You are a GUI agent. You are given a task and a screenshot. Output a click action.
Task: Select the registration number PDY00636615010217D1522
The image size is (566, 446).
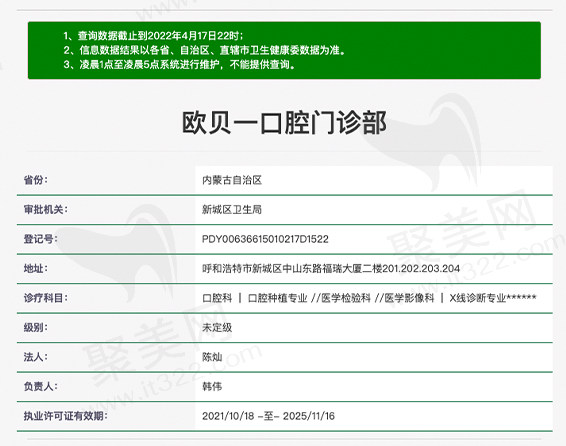click(265, 239)
